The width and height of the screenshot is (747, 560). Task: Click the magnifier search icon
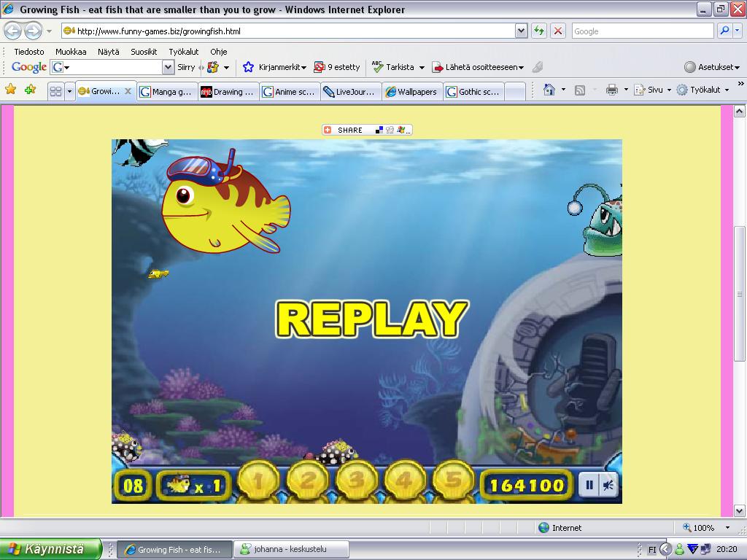tap(724, 31)
